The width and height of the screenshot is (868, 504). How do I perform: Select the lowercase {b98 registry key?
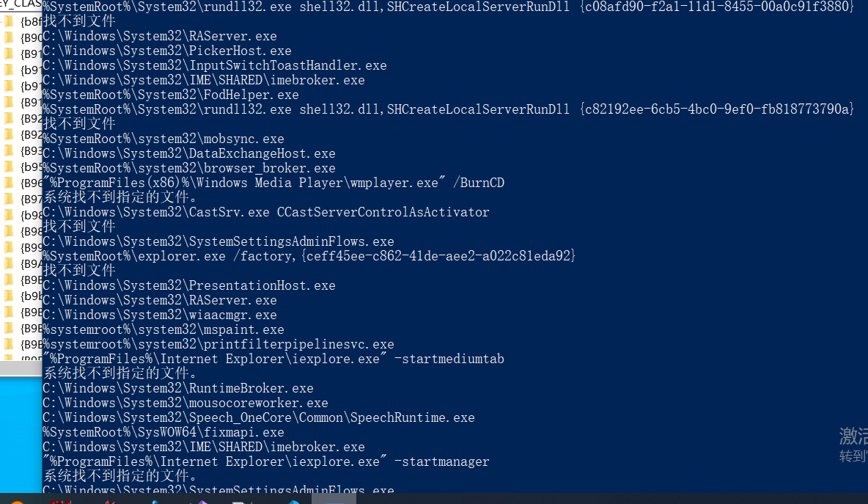point(32,215)
